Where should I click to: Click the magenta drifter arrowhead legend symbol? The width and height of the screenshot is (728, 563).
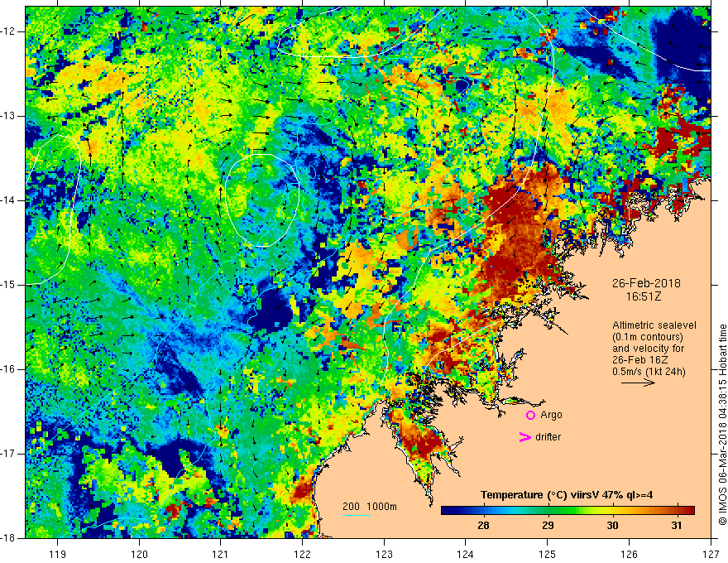pos(524,437)
